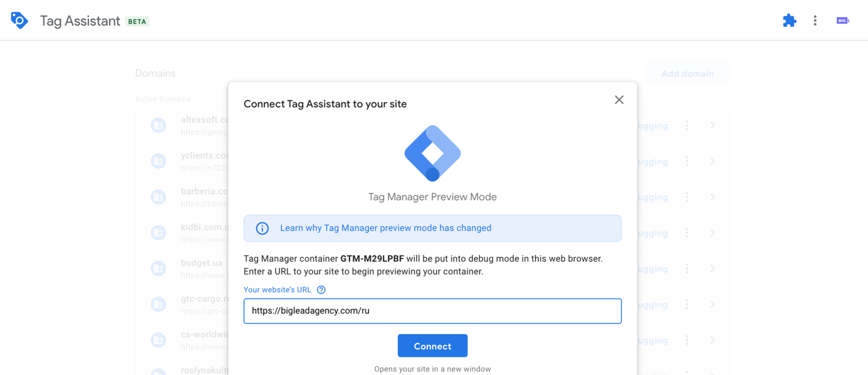Expand the budget.ua row chevron
Viewport: 868px width, 375px height.
pyautogui.click(x=712, y=268)
